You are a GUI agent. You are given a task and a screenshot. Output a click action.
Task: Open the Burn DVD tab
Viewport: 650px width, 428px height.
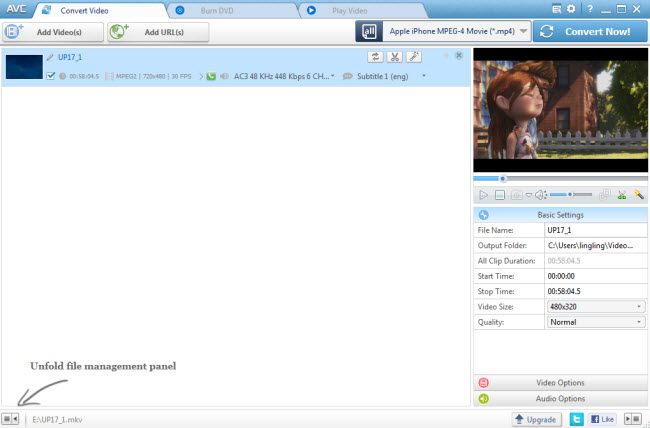coord(232,10)
